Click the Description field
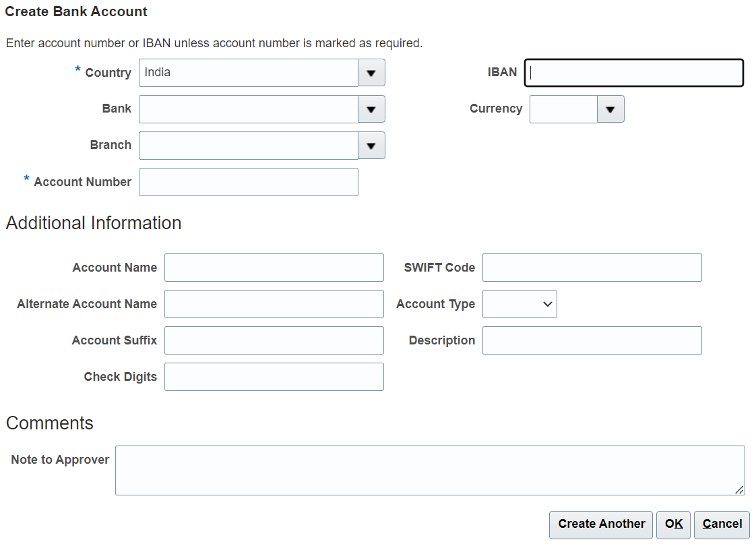This screenshot has height=548, width=756. pos(592,340)
